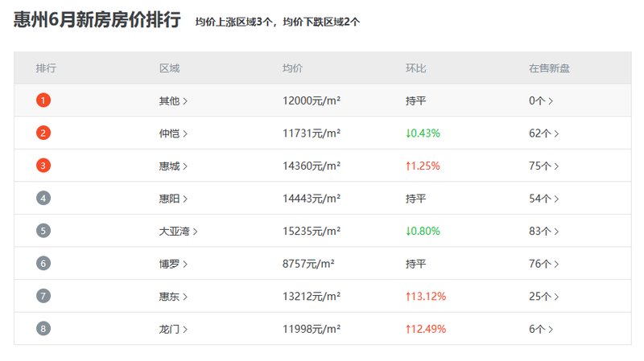Open the 惠城 region link
644x361 pixels.
coord(172,166)
